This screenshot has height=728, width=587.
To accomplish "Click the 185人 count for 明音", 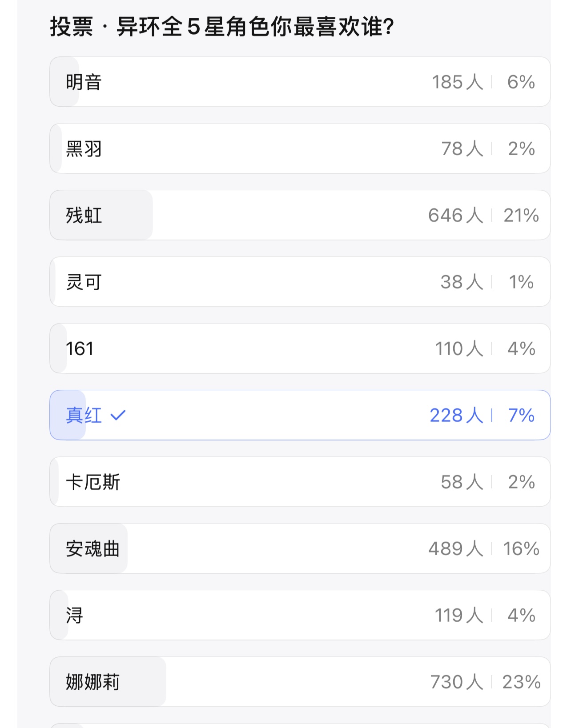I will pos(458,82).
